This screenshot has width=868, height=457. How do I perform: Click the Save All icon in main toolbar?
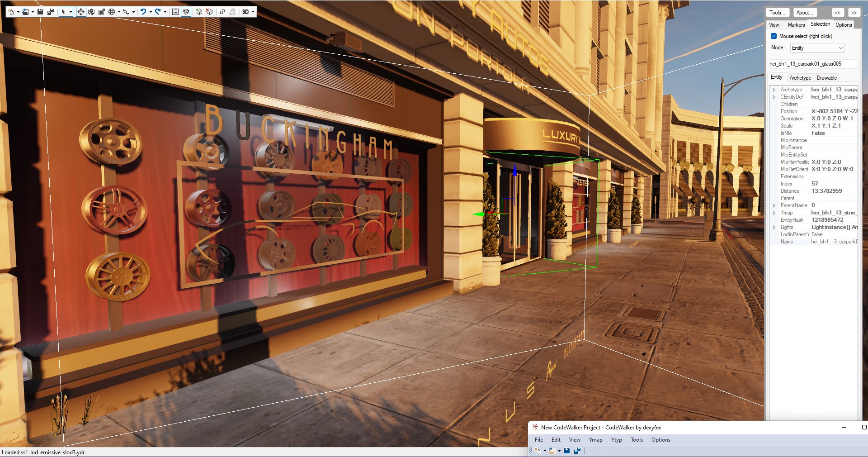pyautogui.click(x=50, y=12)
